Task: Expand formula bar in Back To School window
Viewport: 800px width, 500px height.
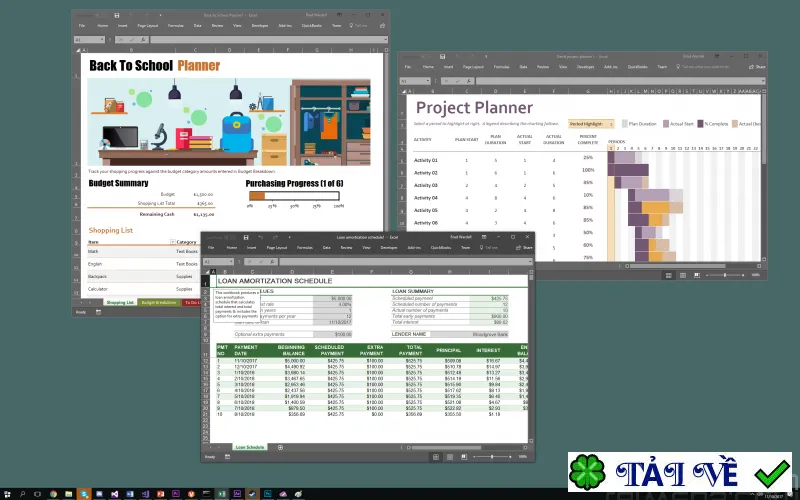Action: pyautogui.click(x=386, y=40)
